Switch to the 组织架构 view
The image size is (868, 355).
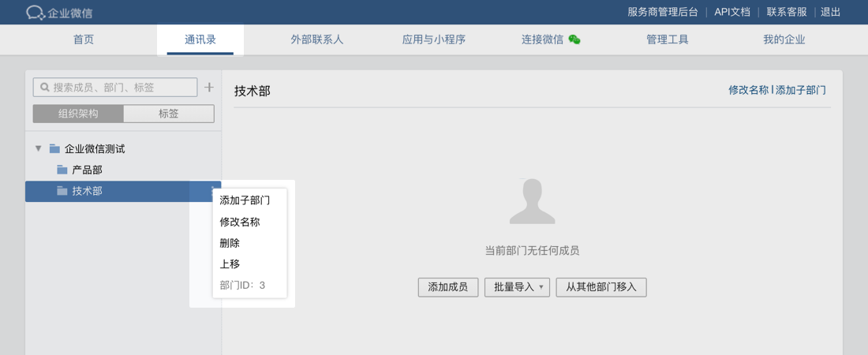[x=78, y=114]
